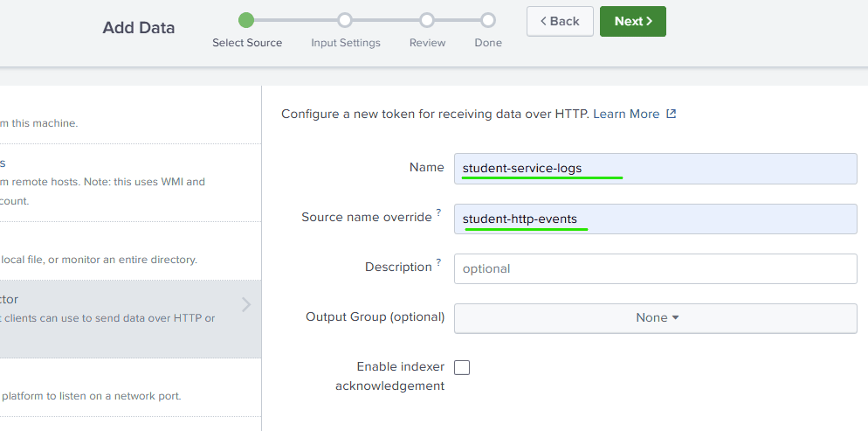Click the Done step circle
868x431 pixels.
tap(488, 20)
